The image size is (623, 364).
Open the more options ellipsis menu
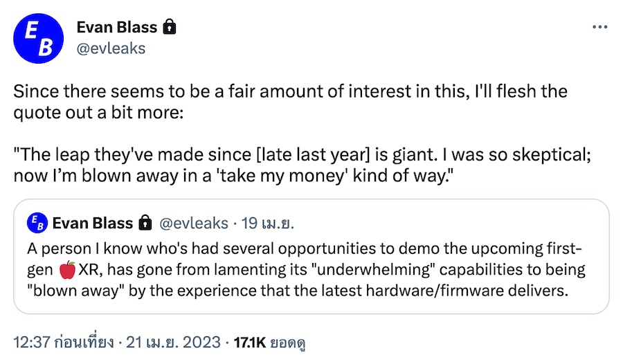[599, 27]
